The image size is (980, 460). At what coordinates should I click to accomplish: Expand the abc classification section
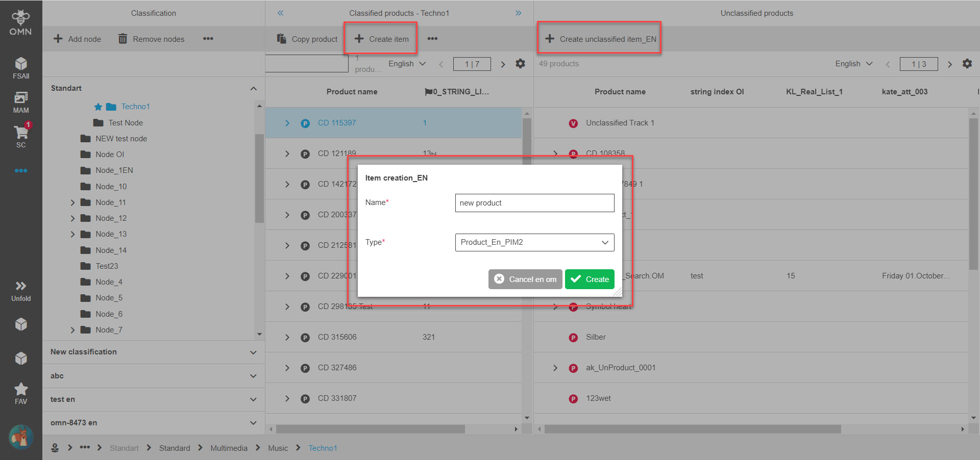(253, 376)
